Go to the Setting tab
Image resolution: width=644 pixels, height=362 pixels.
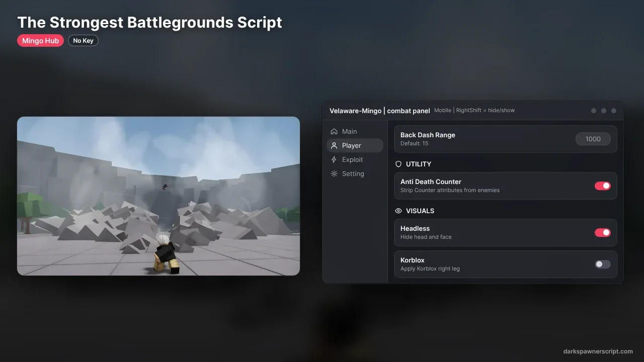click(355, 173)
